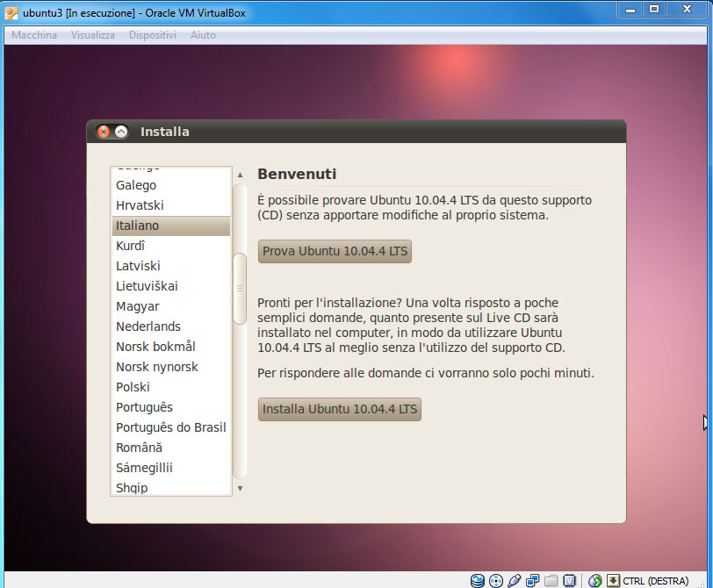Screen dimensions: 713x588
Task: Minimize the Installa dialog using its round arrow button
Action: pyautogui.click(x=121, y=132)
